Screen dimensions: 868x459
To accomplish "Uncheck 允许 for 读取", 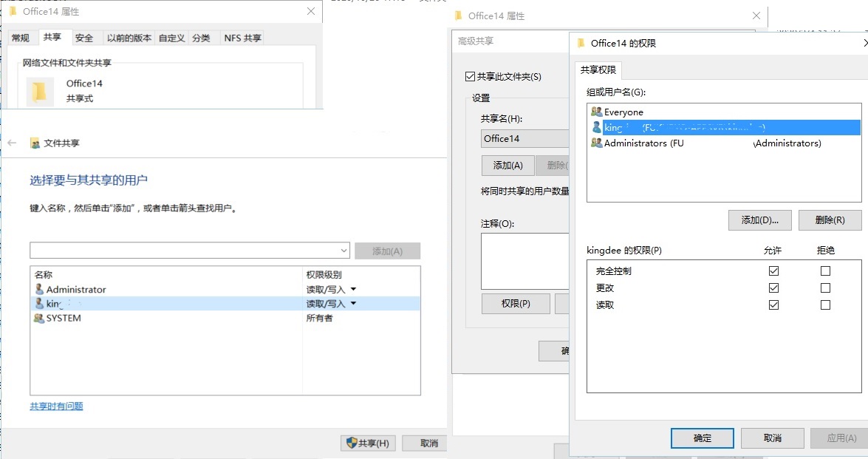I will pos(774,305).
